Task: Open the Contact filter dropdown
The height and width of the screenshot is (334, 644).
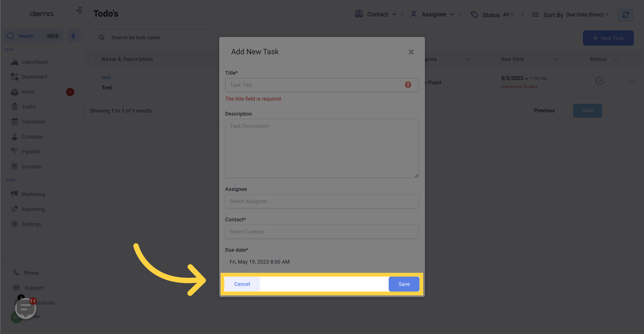Action: click(376, 14)
